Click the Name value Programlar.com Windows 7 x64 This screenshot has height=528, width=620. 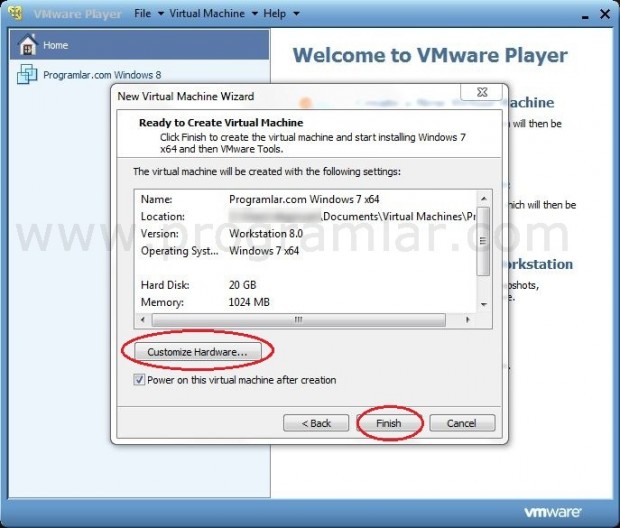point(304,199)
